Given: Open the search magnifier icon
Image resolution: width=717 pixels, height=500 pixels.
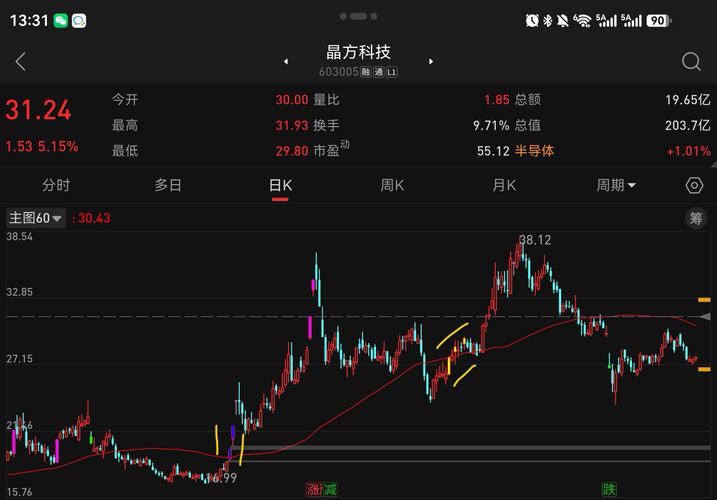Looking at the screenshot, I should 691,61.
